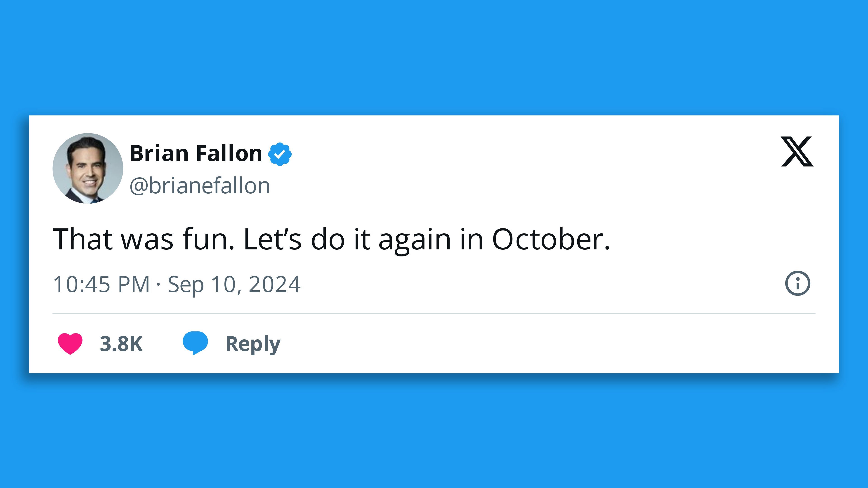Screen dimensions: 868x488
Task: Click the word October in the tweet
Action: (x=551, y=239)
